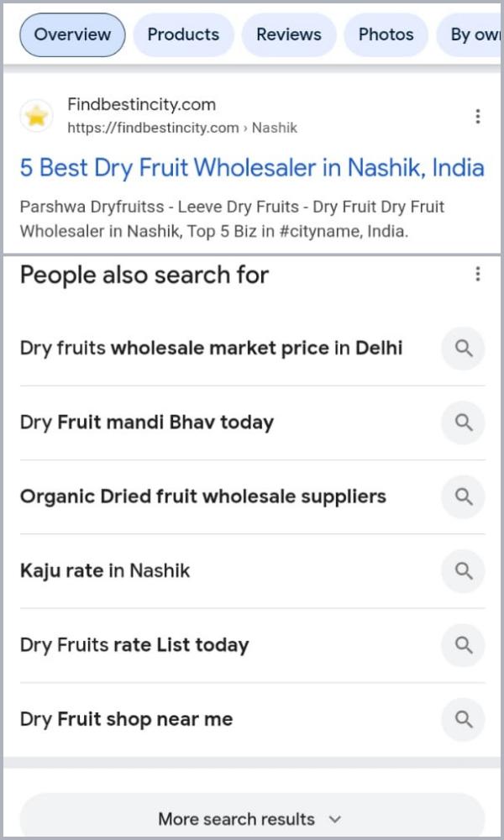
Task: Tap the magnifier next to Dry Fruit mandi Bhav
Action: pos(463,423)
